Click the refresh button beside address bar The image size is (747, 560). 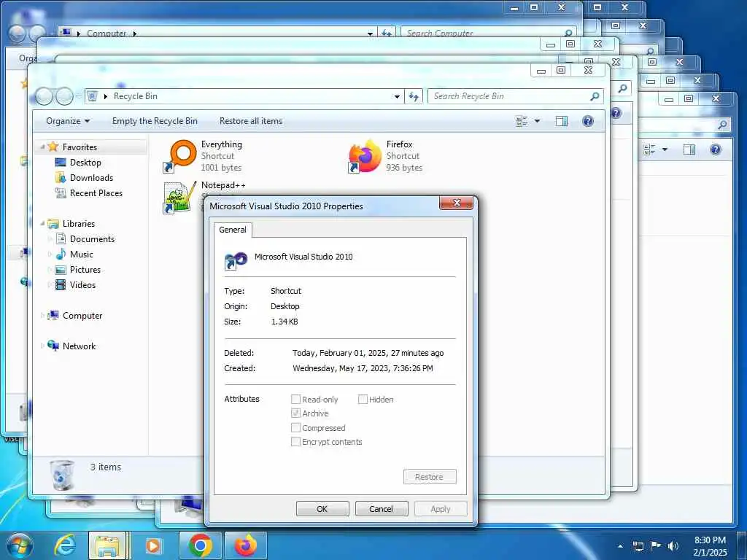(x=414, y=96)
